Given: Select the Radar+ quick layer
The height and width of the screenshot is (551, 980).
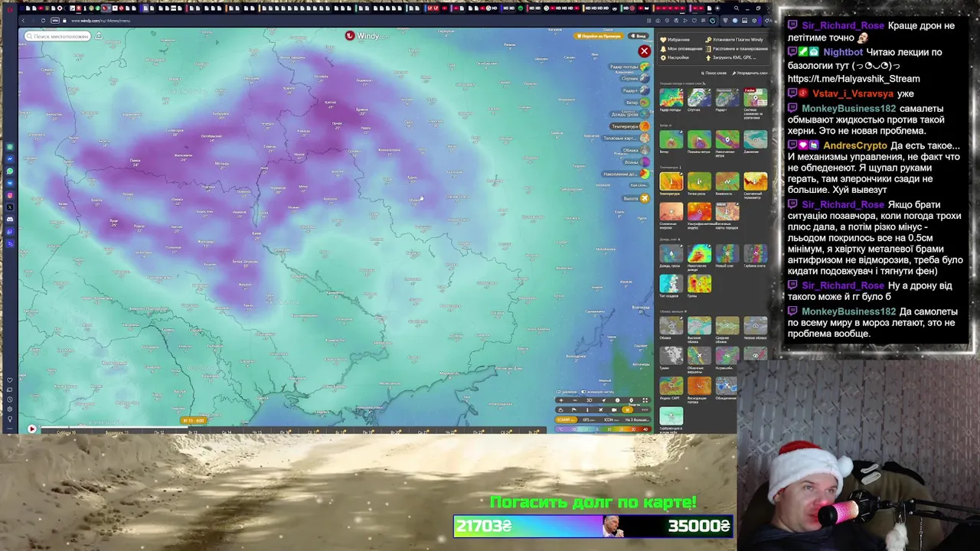Looking at the screenshot, I should [x=635, y=90].
